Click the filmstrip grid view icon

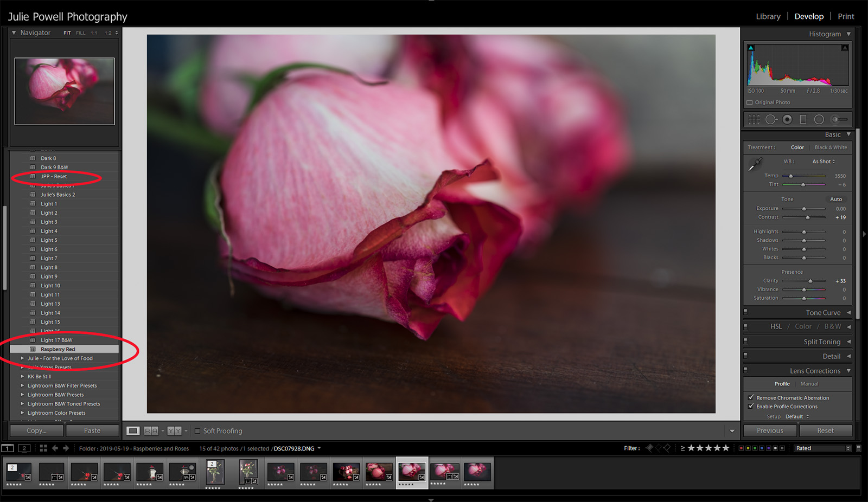click(x=43, y=448)
